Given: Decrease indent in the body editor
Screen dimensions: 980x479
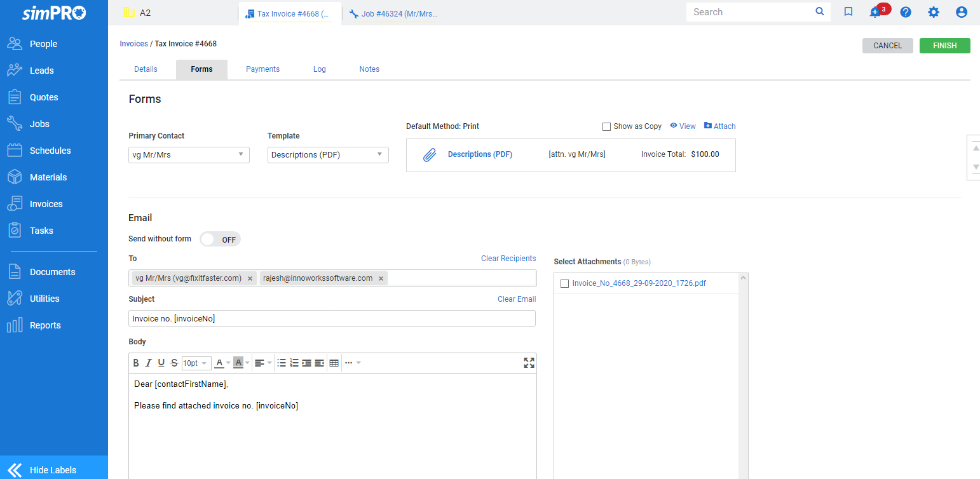Looking at the screenshot, I should coord(320,363).
